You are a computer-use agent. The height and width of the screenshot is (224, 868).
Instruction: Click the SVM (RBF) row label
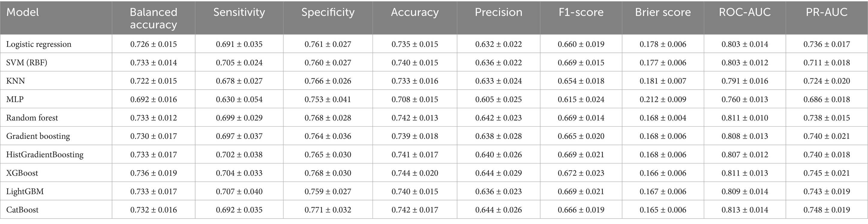click(27, 63)
